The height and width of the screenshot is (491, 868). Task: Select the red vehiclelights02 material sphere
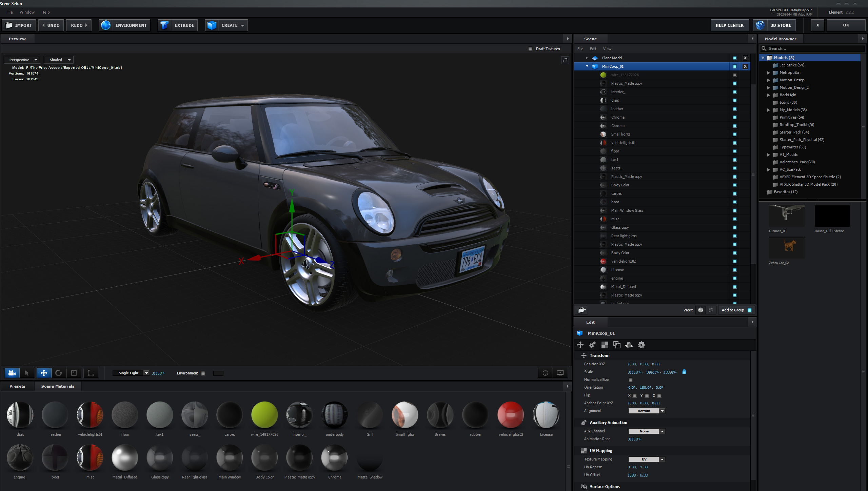(x=510, y=414)
